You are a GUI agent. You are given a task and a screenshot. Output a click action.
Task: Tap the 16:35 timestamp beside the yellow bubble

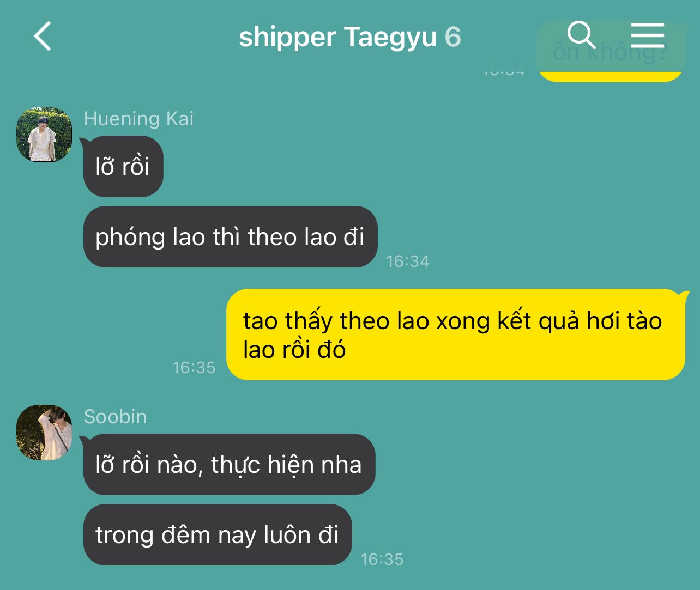tap(194, 368)
